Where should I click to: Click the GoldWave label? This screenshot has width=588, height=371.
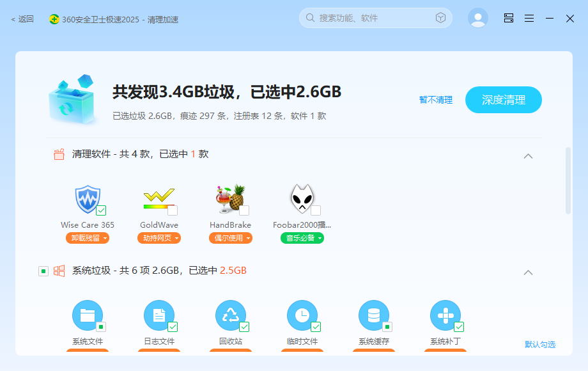pyautogui.click(x=159, y=225)
